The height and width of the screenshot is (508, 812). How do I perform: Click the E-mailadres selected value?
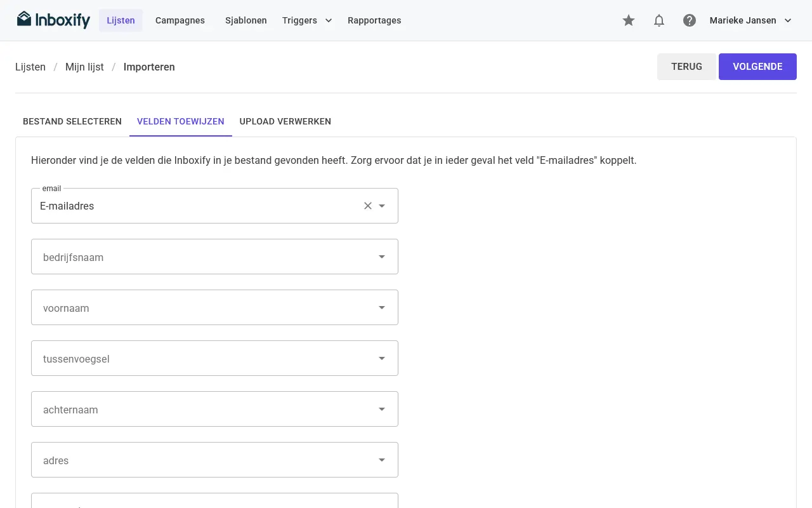(67, 206)
